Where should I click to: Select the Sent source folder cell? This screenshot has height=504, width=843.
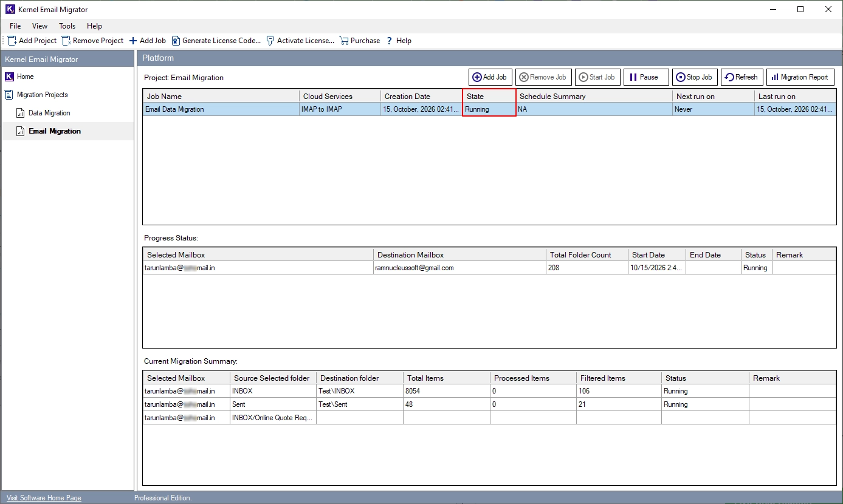tap(274, 404)
